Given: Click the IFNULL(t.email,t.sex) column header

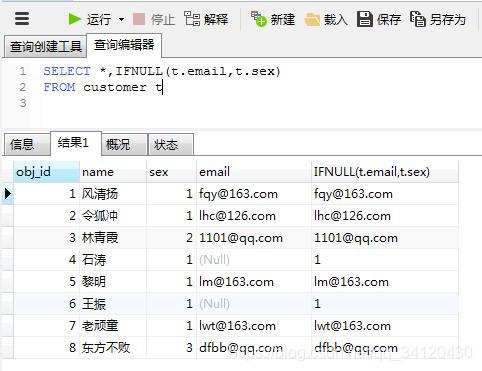Looking at the screenshot, I should click(x=385, y=172).
